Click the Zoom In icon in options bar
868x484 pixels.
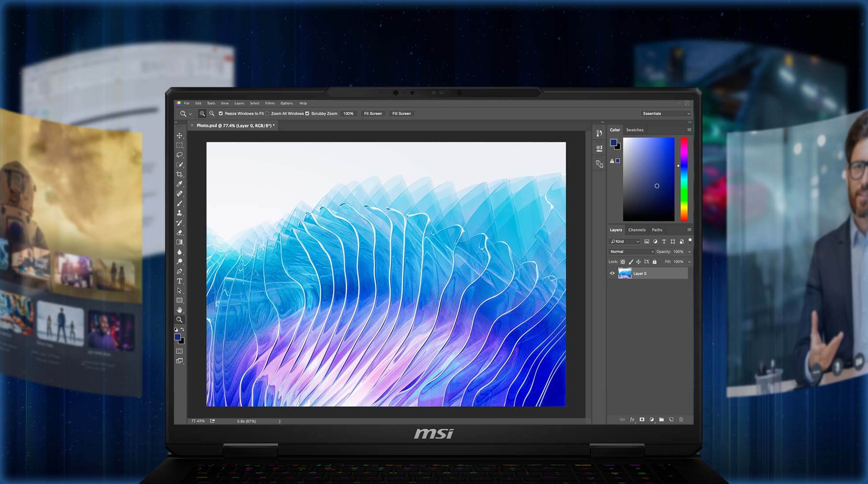click(202, 113)
